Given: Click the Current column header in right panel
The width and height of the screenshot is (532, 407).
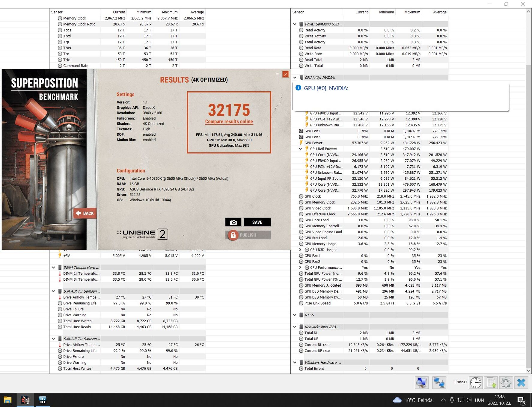Looking at the screenshot, I should tap(356, 12).
